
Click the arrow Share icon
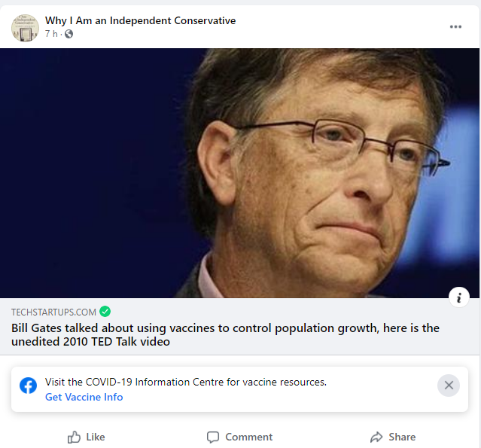point(376,437)
